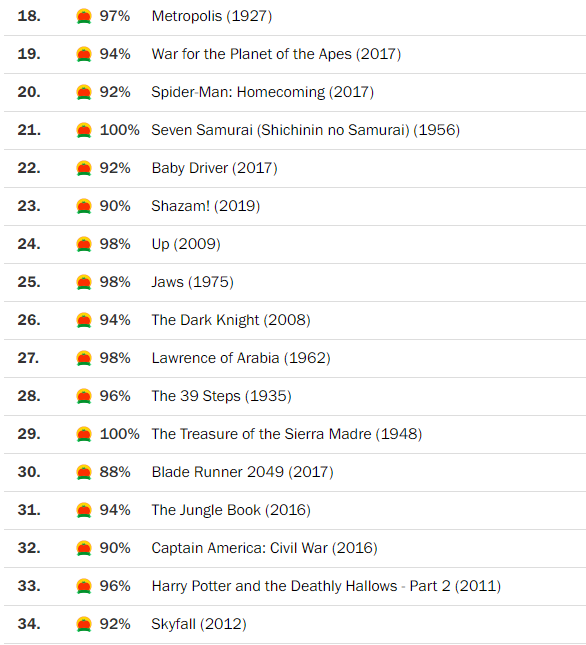The image size is (586, 645).
Task: Click the Shazam! (2019) title
Action: click(x=206, y=206)
